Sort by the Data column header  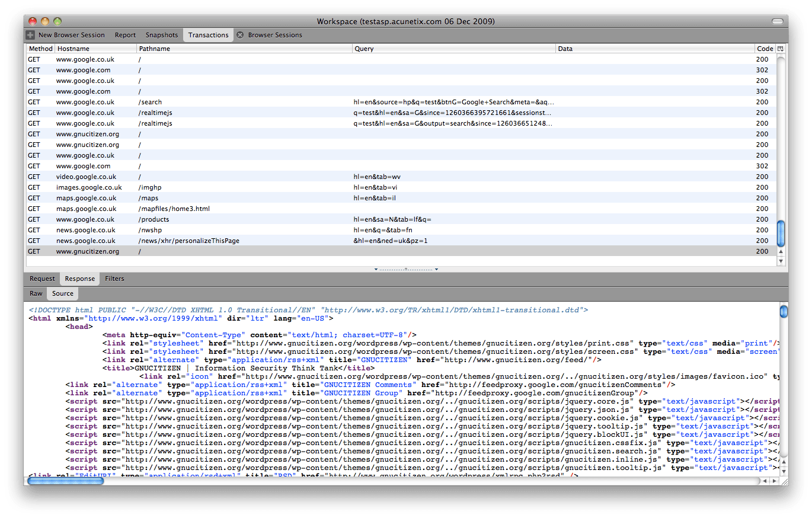[655, 49]
